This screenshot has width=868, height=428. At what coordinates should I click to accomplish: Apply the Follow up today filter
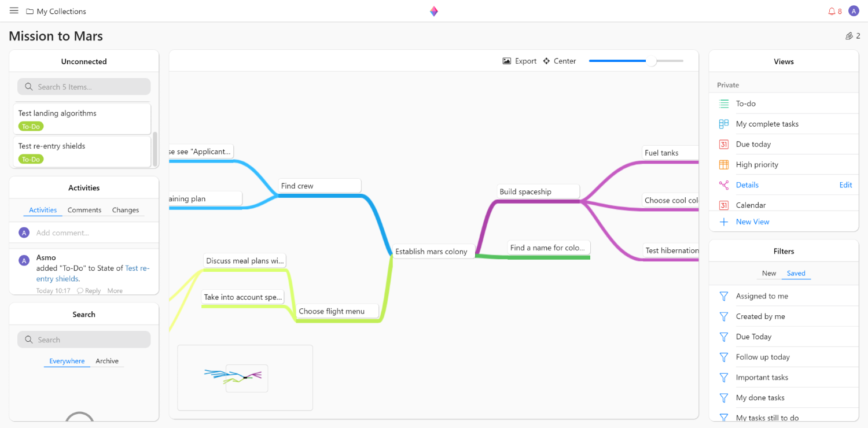[763, 357]
